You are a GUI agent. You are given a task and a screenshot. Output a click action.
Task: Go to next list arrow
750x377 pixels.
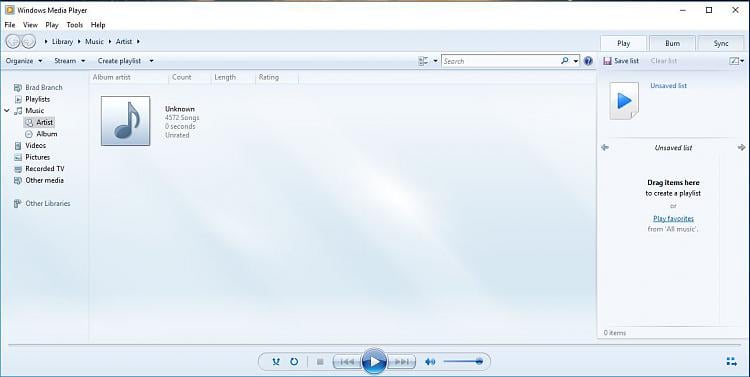coord(741,147)
